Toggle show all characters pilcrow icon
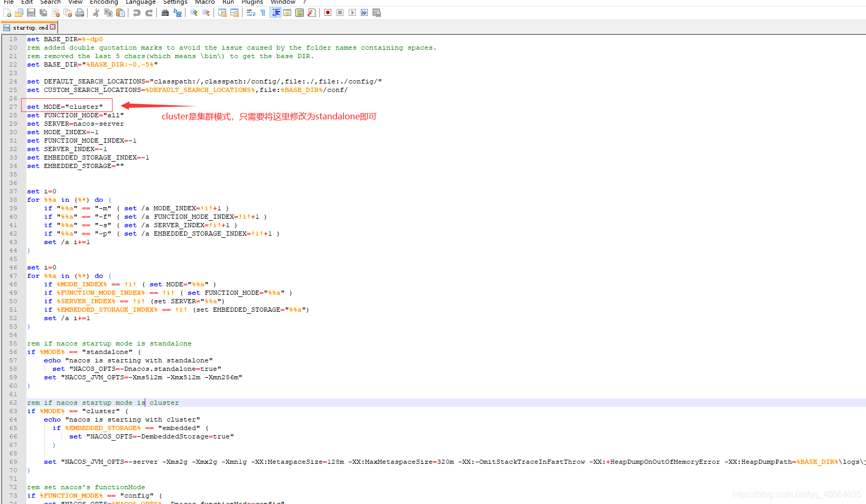The width and height of the screenshot is (866, 504). [x=263, y=13]
